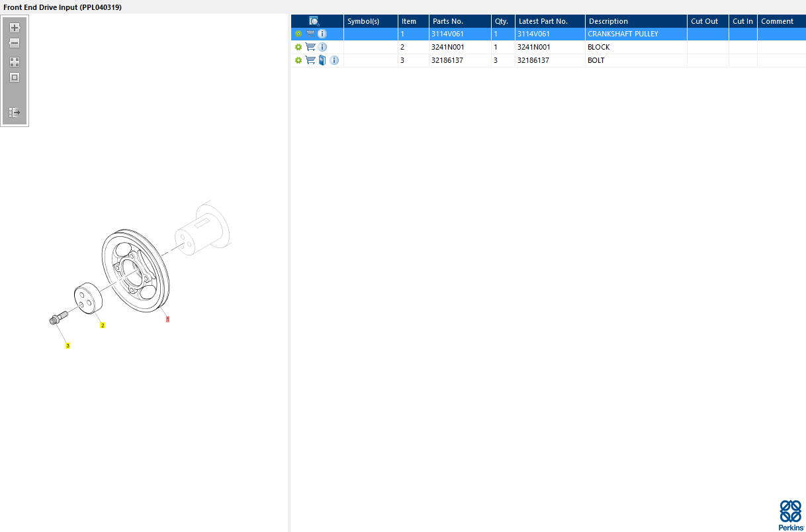Click item number 2 cell in BLOCK row
Image resolution: width=806 pixels, height=532 pixels.
[x=414, y=47]
